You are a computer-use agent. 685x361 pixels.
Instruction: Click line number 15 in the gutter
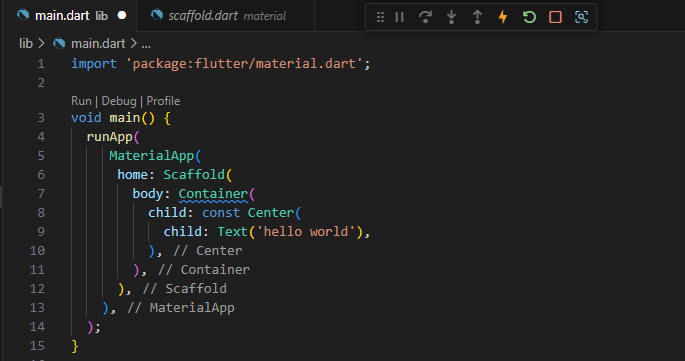(37, 346)
